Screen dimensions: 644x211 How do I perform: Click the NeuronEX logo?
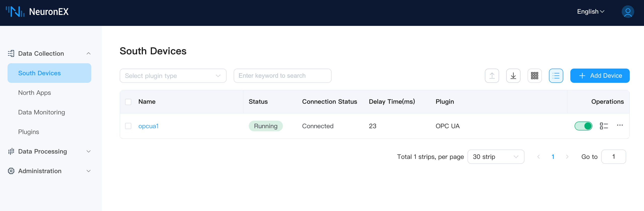tap(37, 12)
